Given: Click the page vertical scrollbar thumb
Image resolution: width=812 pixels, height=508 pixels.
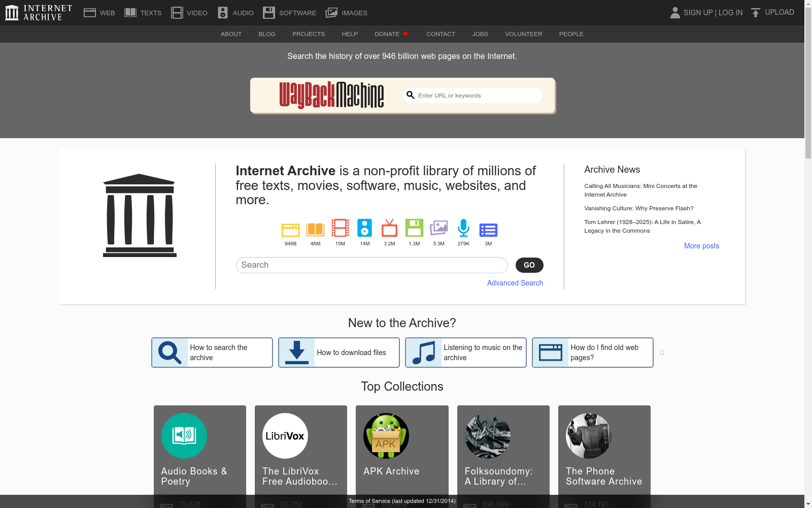Looking at the screenshot, I should (808, 84).
